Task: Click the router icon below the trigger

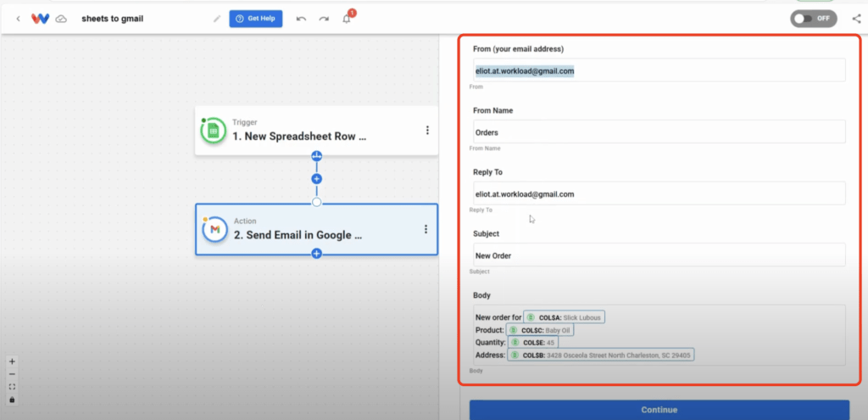Action: tap(317, 156)
